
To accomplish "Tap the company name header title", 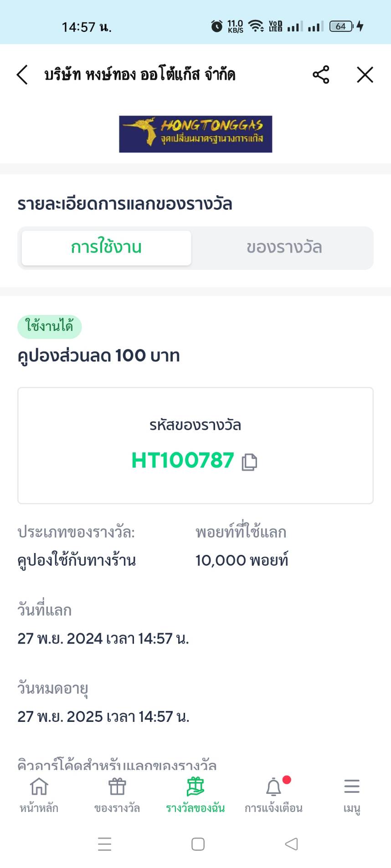I will pyautogui.click(x=139, y=75).
